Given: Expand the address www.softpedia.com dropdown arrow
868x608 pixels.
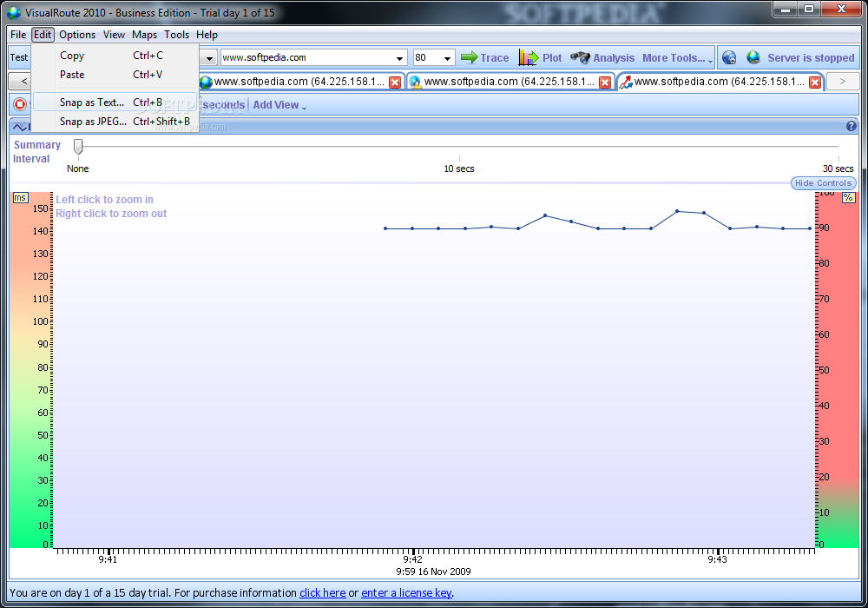Looking at the screenshot, I should pos(399,58).
